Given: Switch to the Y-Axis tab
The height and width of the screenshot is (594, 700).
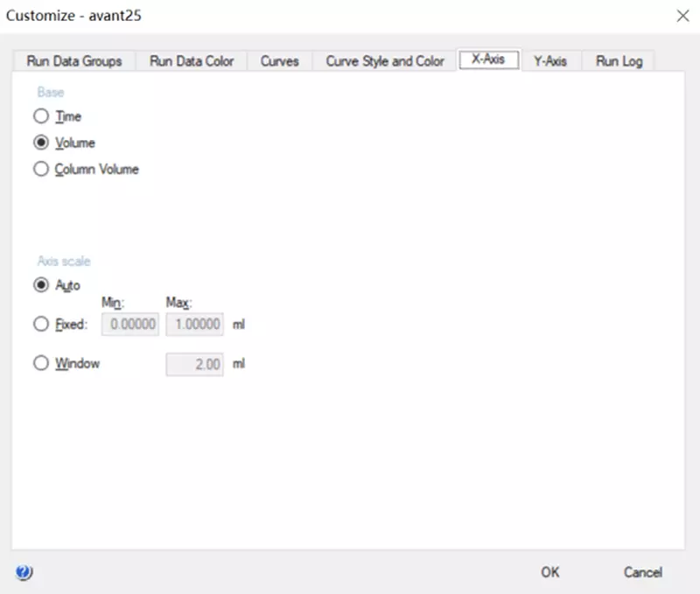Looking at the screenshot, I should click(x=550, y=61).
